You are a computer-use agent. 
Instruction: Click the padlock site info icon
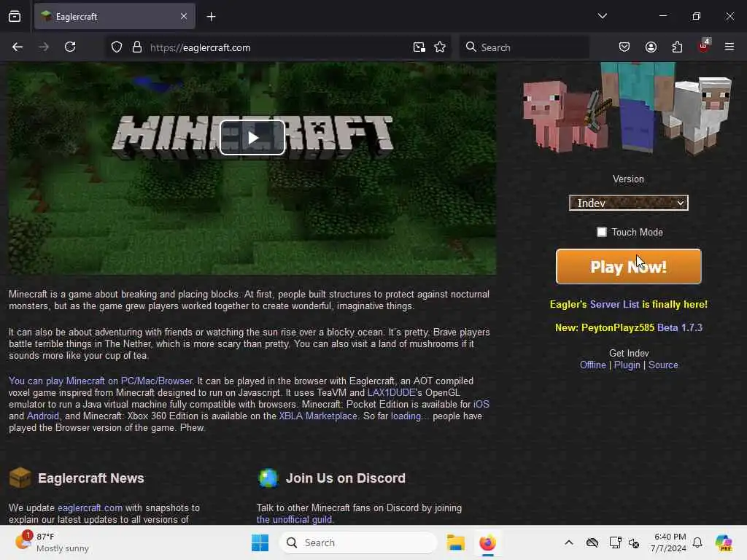[x=137, y=47]
